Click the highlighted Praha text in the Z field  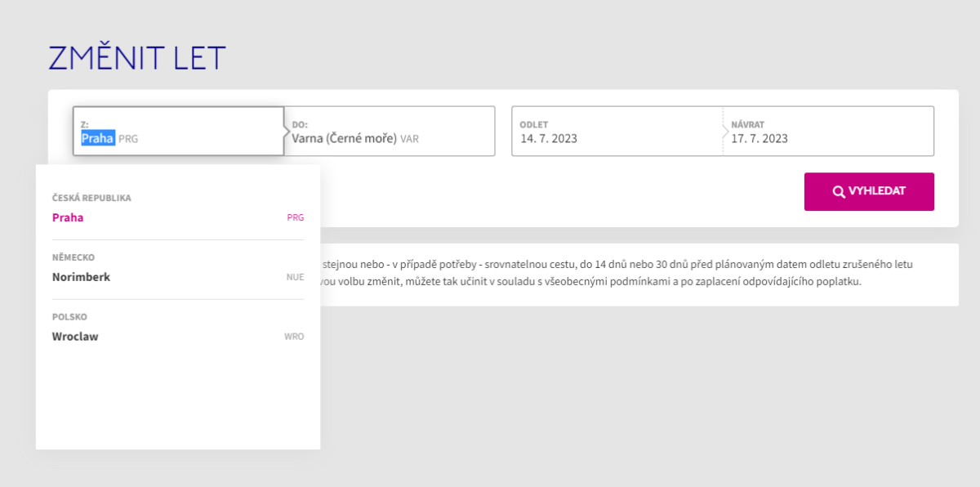tap(97, 139)
